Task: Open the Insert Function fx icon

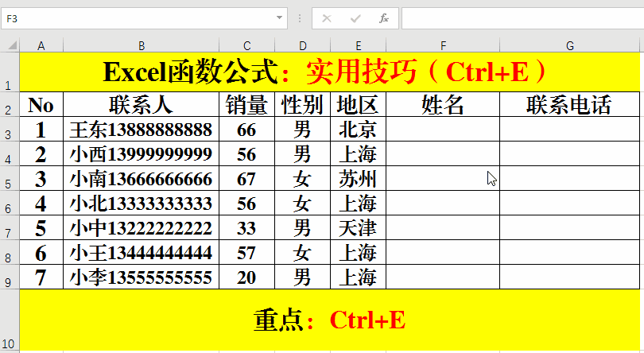Action: pos(383,18)
